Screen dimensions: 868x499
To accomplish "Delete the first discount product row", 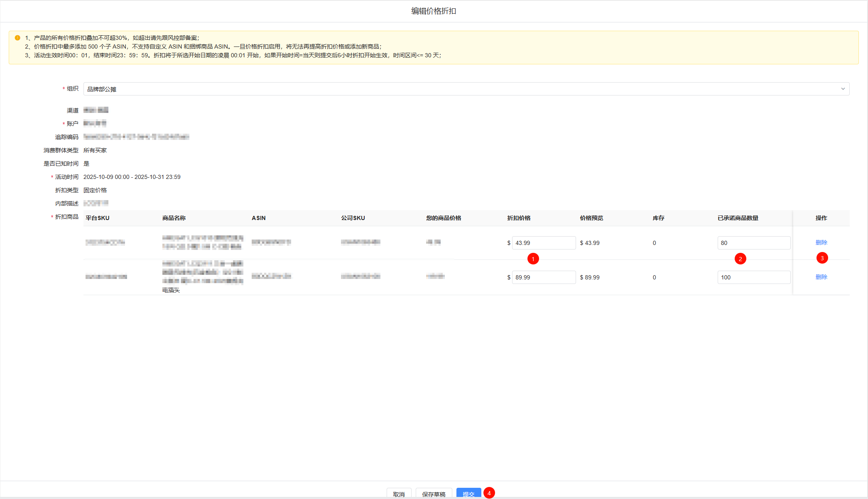I will pyautogui.click(x=821, y=242).
